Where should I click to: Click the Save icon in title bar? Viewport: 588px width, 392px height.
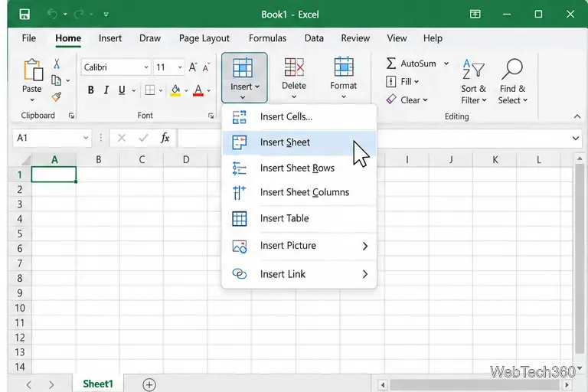click(x=24, y=15)
